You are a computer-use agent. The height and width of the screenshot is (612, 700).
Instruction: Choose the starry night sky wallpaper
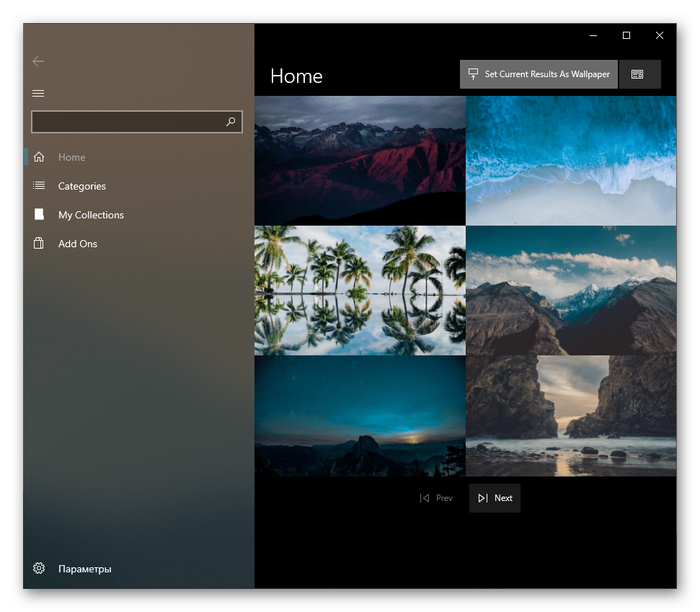360,416
